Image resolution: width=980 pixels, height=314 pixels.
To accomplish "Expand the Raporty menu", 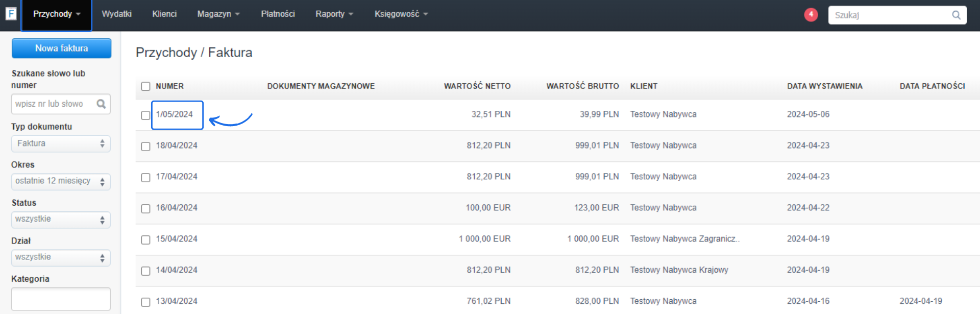I will 334,14.
